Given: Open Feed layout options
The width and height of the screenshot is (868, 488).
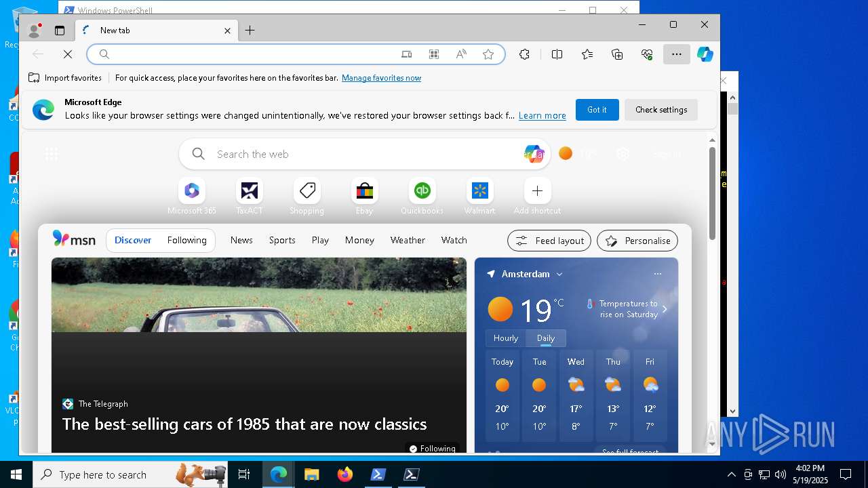Looking at the screenshot, I should click(x=549, y=241).
